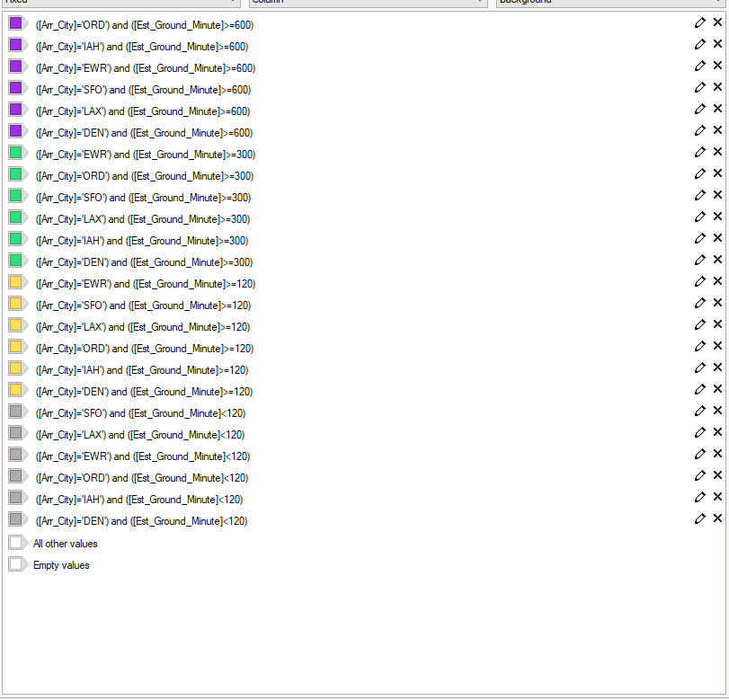This screenshot has height=700, width=729.
Task: Delete the DEN >=600 rule
Action: pos(717,130)
